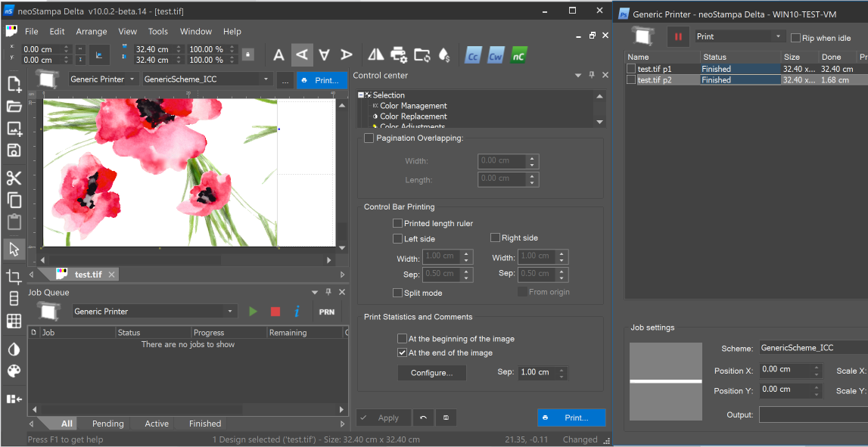Viewport: 868px width, 447px height.
Task: Click the copy icon in left toolbar
Action: [x=14, y=200]
